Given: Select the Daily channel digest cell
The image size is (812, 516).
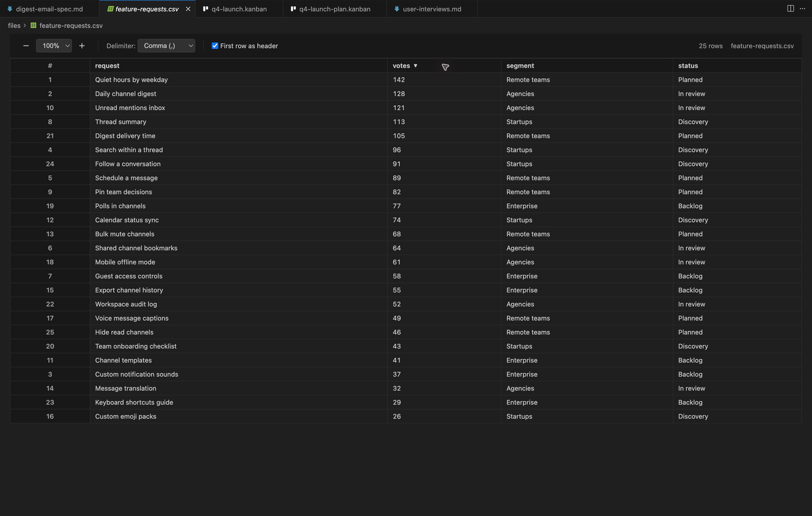Looking at the screenshot, I should point(239,94).
